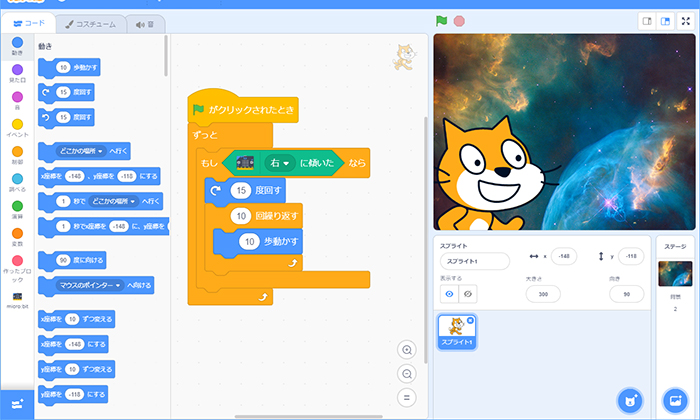Image resolution: width=700 pixels, height=420 pixels.
Task: Show the sprite with eye icon
Action: 448,294
